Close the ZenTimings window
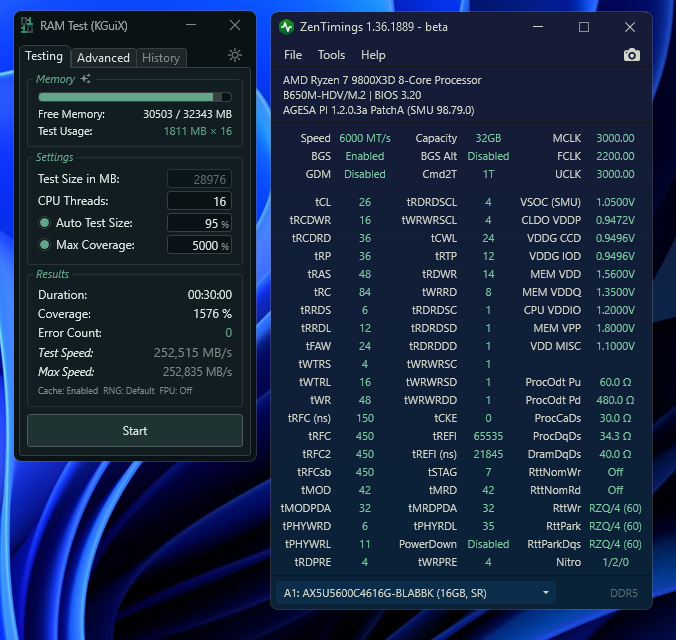The width and height of the screenshot is (676, 640). [x=630, y=27]
